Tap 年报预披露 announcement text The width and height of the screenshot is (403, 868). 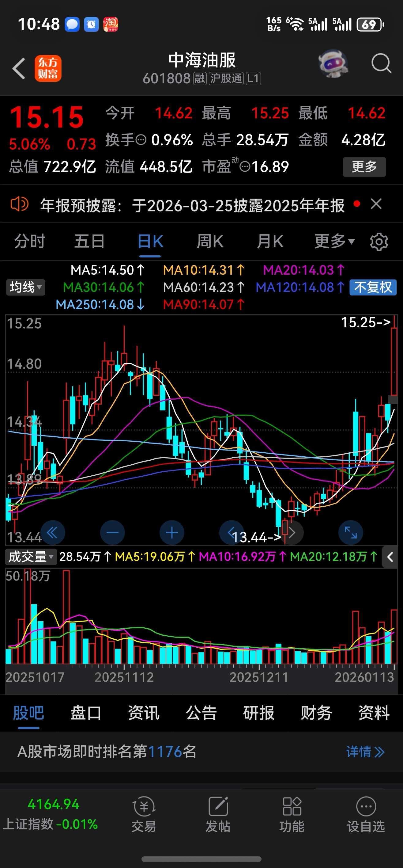[x=192, y=205]
